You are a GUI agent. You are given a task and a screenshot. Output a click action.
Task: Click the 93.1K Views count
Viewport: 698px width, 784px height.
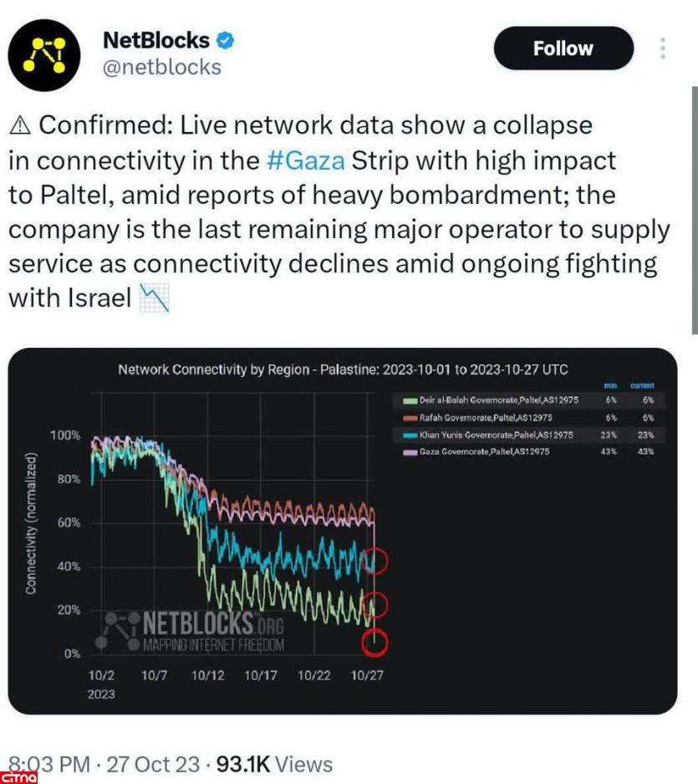click(274, 764)
